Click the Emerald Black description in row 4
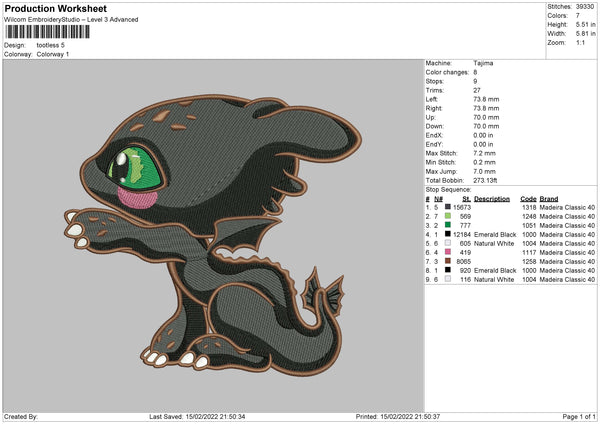The image size is (600, 424). pyautogui.click(x=495, y=234)
